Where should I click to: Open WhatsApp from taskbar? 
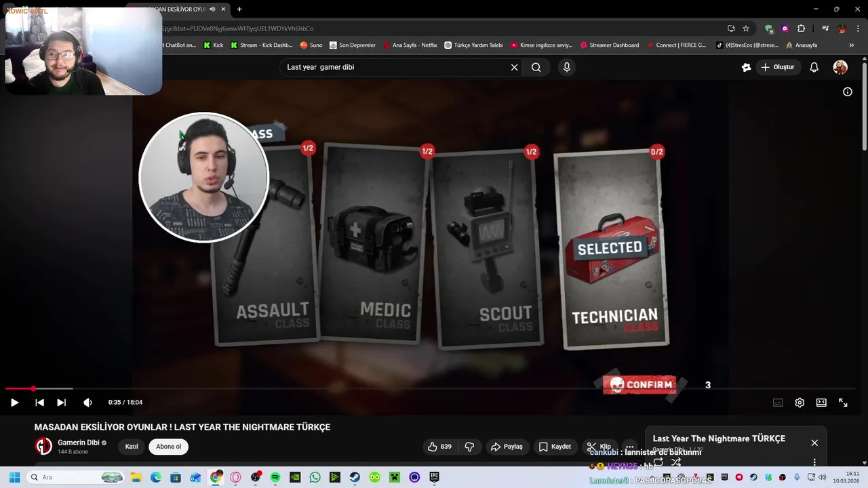(x=315, y=478)
